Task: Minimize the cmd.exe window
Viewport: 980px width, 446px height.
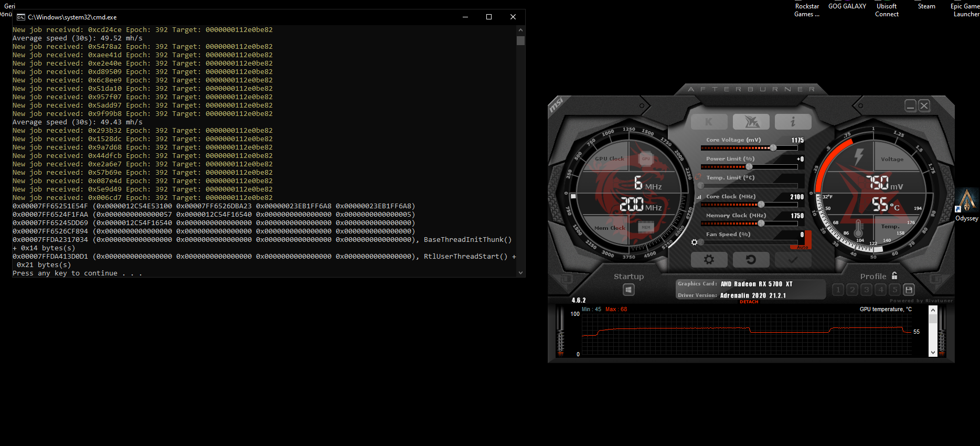Action: coord(465,17)
